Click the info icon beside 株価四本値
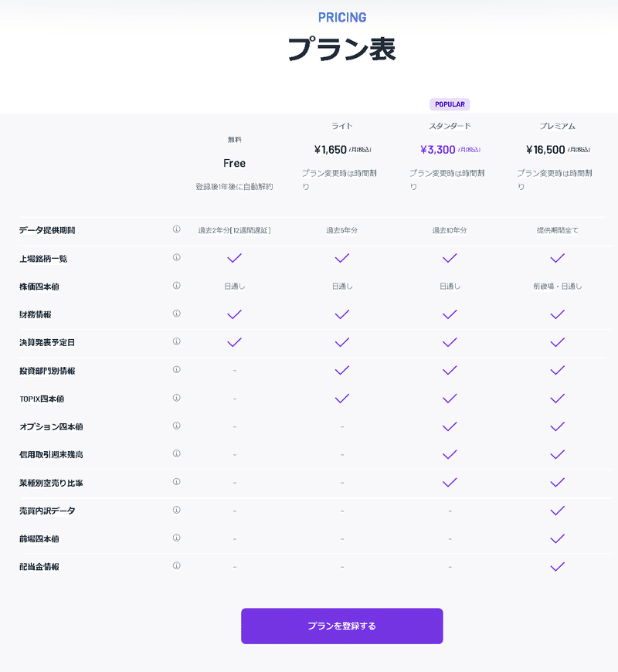Image resolution: width=618 pixels, height=672 pixels. (178, 286)
